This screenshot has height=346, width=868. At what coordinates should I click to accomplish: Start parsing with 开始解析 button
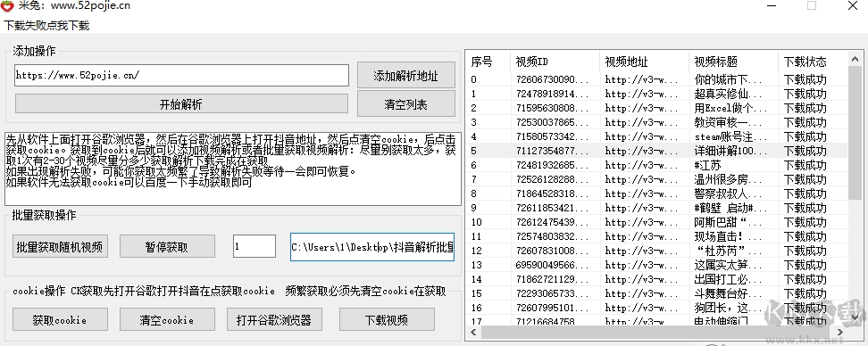(x=181, y=104)
